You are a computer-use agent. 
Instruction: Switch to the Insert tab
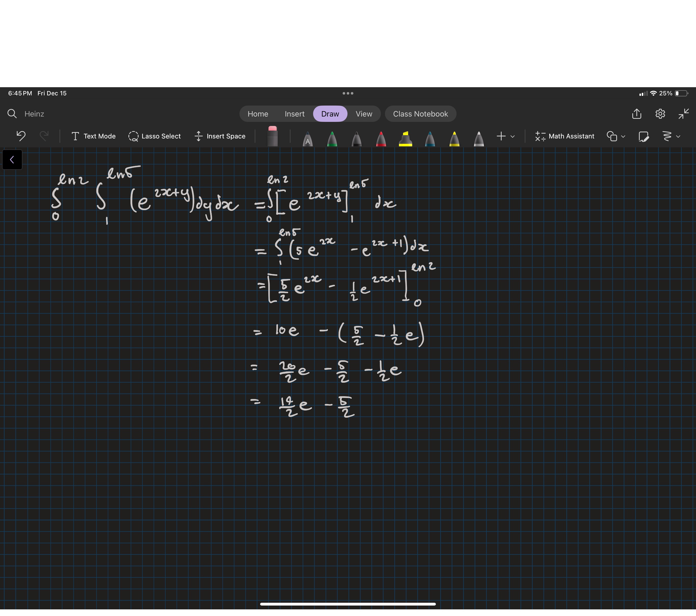pyautogui.click(x=294, y=114)
